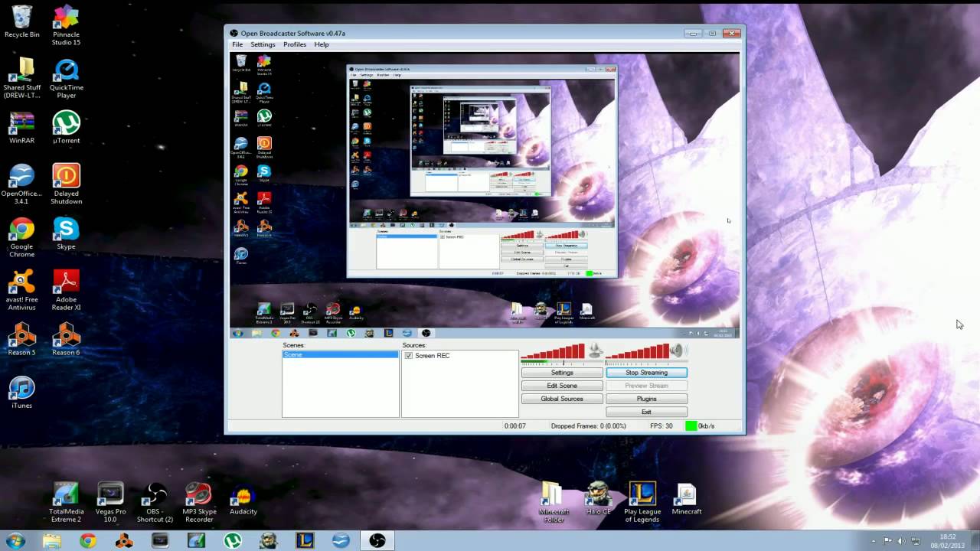This screenshot has width=980, height=551.
Task: Open the taskbar clock showing 18:52
Action: coord(948,541)
